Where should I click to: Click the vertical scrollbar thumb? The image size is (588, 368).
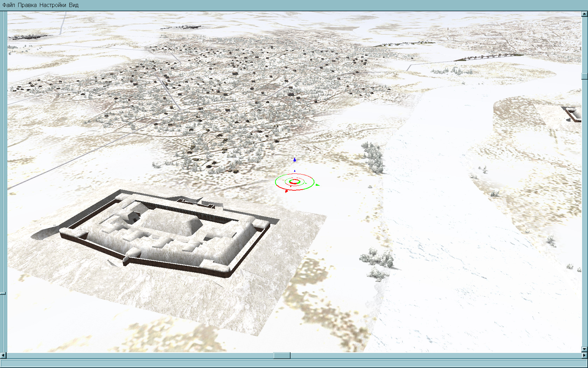coord(584,76)
